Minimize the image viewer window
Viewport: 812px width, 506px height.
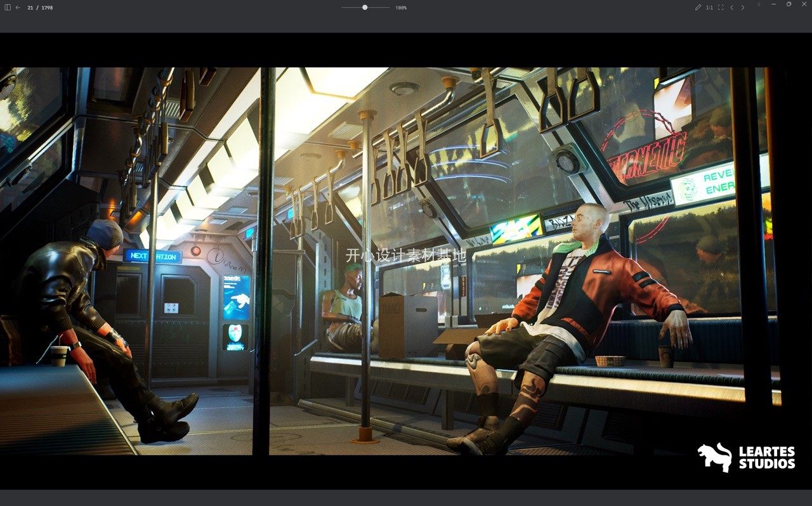(x=773, y=4)
